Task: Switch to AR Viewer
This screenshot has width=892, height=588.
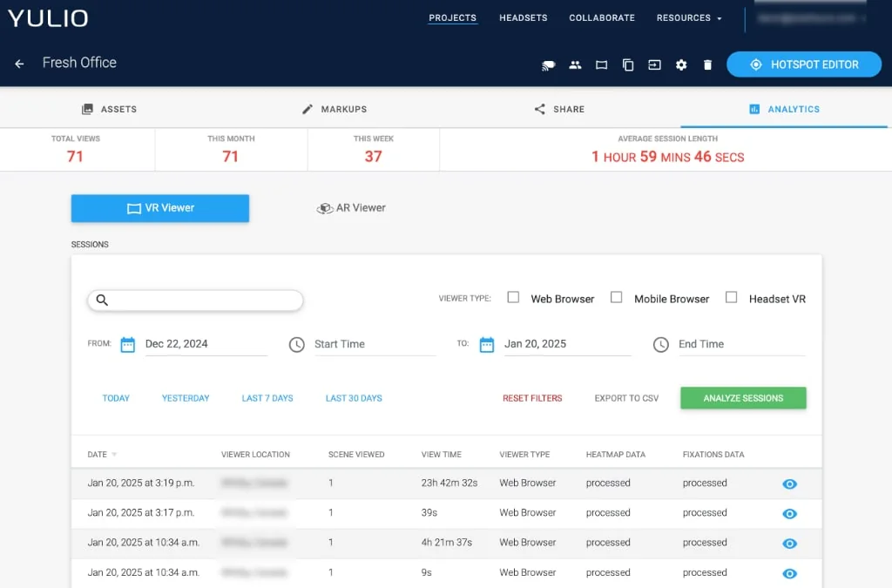Action: (x=351, y=208)
